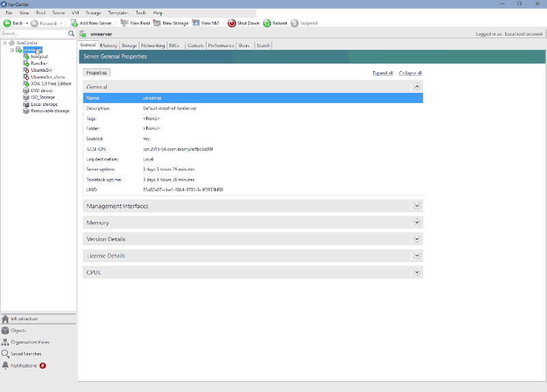
Task: Select the ISO_Storage repository icon
Action: pyautogui.click(x=26, y=97)
